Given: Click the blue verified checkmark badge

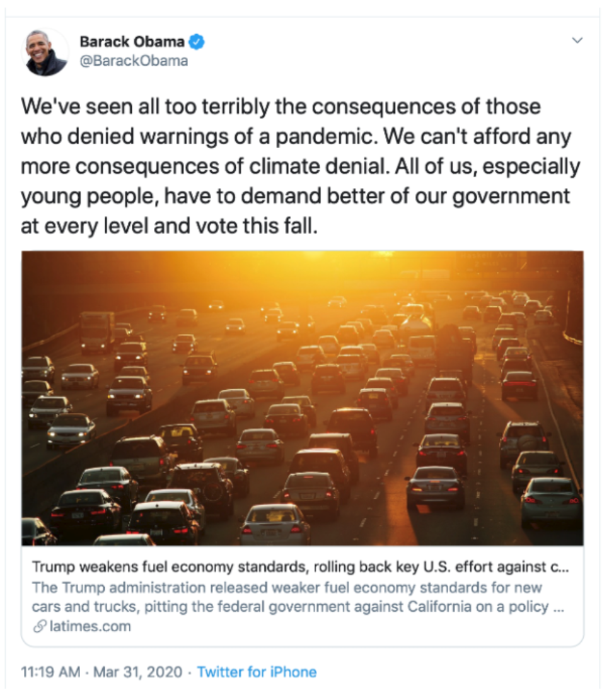Looking at the screenshot, I should pyautogui.click(x=196, y=42).
